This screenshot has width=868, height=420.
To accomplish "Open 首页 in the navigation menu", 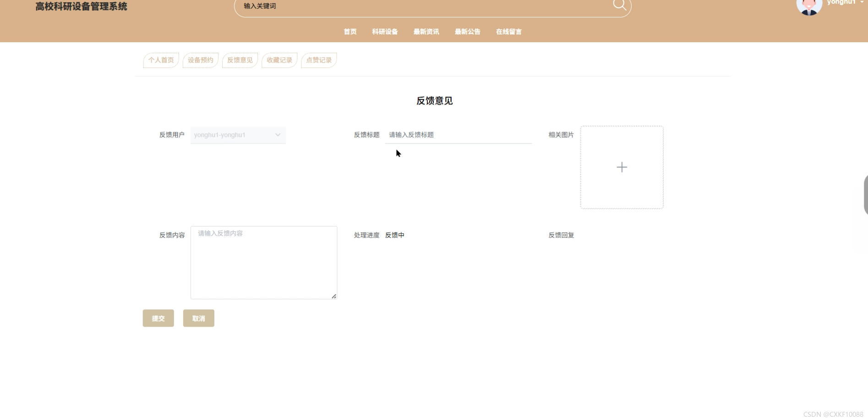I will 350,32.
